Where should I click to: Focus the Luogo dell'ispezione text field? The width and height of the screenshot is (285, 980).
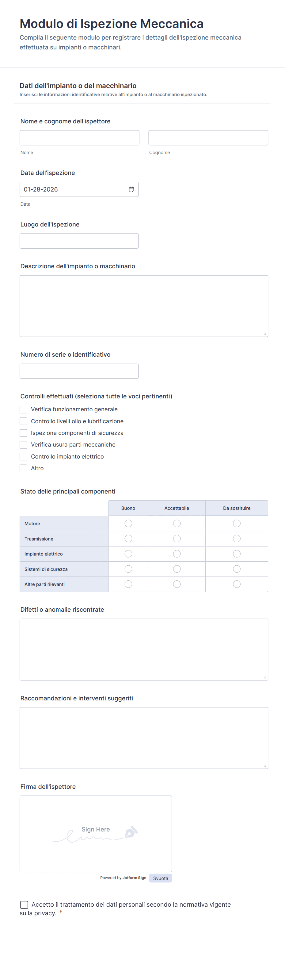(79, 241)
